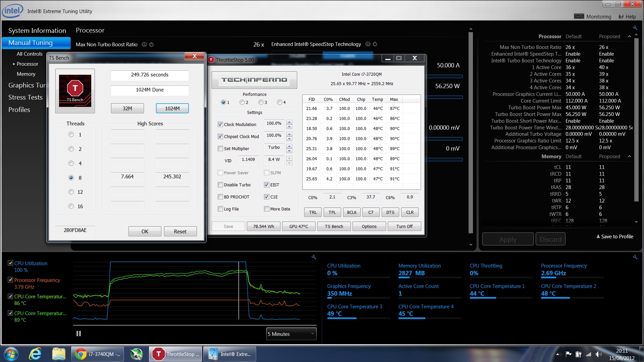Toggle EIST checkbox

pos(267,185)
